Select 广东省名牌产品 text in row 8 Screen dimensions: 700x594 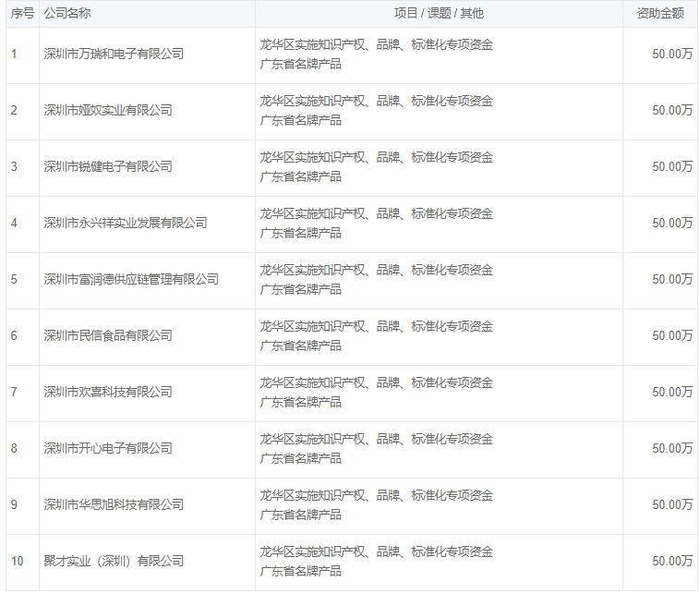click(x=300, y=459)
